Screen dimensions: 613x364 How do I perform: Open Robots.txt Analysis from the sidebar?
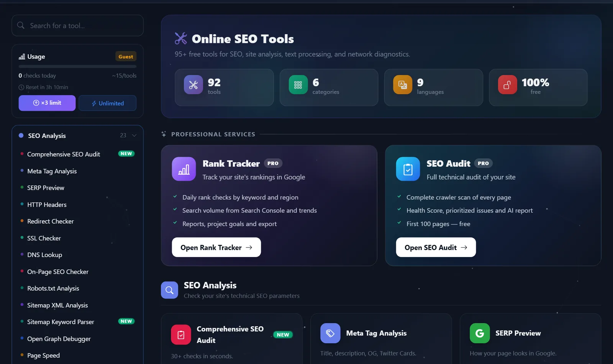(x=77, y=289)
